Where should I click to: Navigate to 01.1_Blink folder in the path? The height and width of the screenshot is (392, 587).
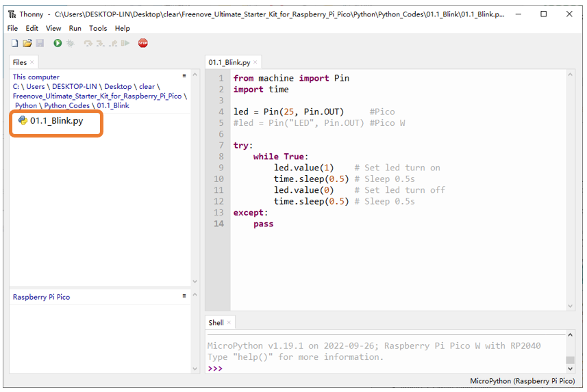tap(113, 106)
